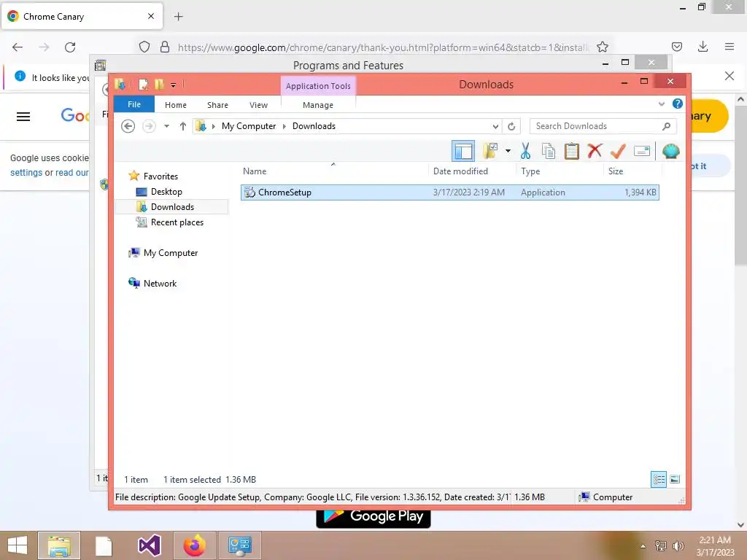The width and height of the screenshot is (747, 560).
Task: Dismiss the notification bar with X
Action: pyautogui.click(x=729, y=76)
